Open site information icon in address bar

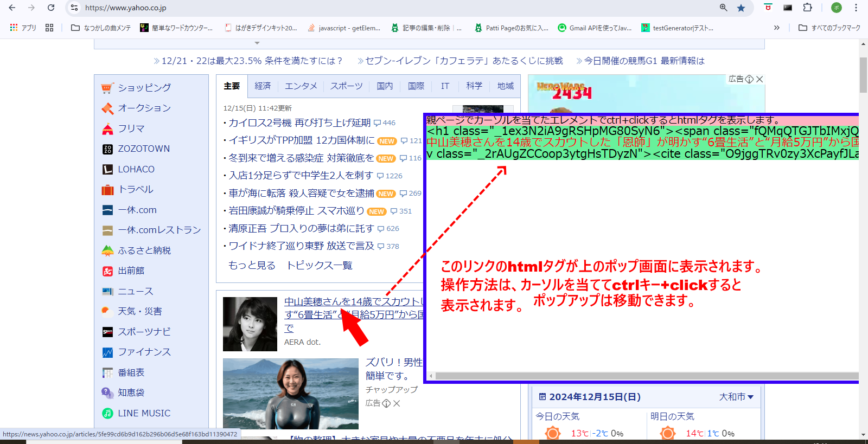[74, 8]
